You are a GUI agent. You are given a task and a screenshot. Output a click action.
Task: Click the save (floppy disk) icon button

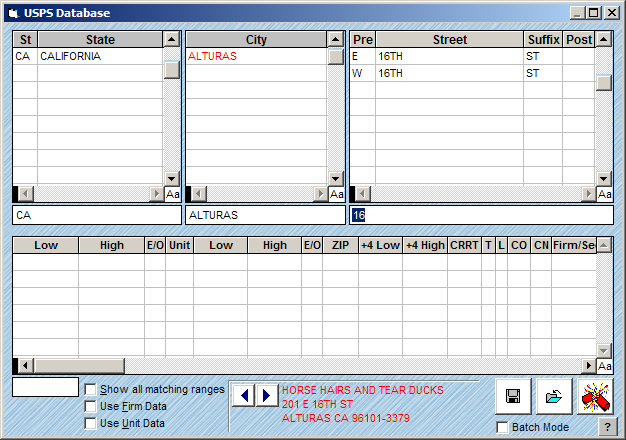point(513,396)
